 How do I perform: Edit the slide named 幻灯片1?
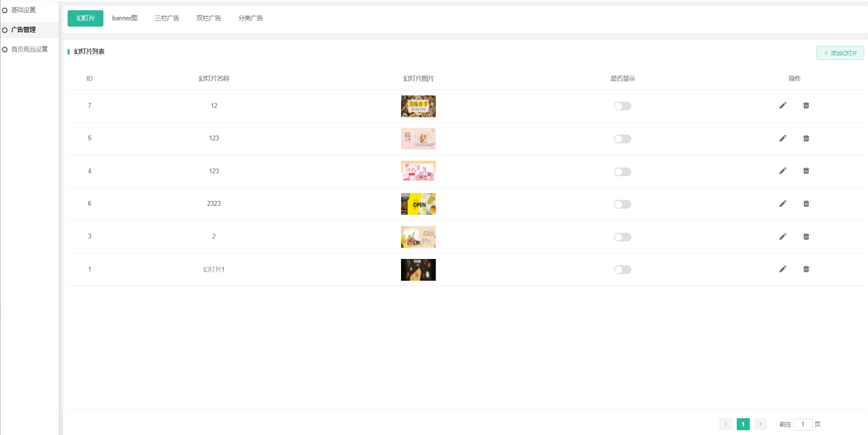pos(783,269)
